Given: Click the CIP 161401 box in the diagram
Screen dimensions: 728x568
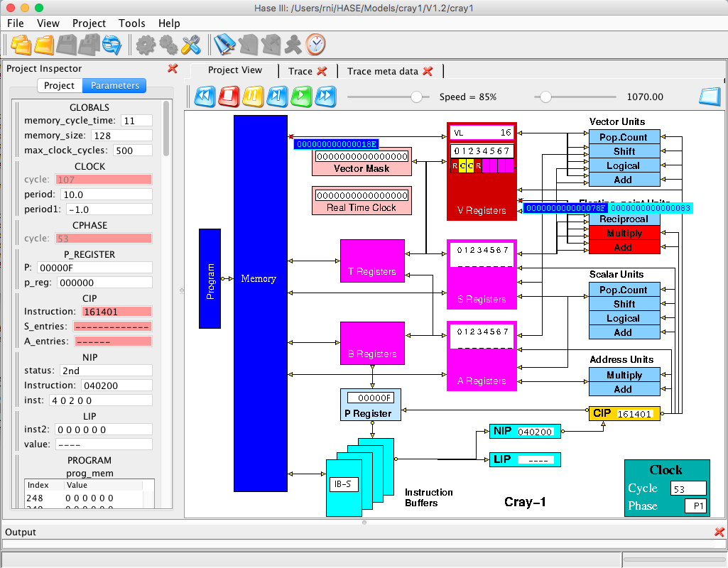Looking at the screenshot, I should pos(624,413).
